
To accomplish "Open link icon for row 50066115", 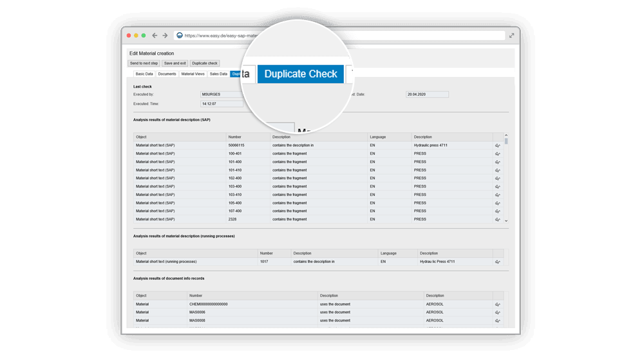I will pos(497,146).
